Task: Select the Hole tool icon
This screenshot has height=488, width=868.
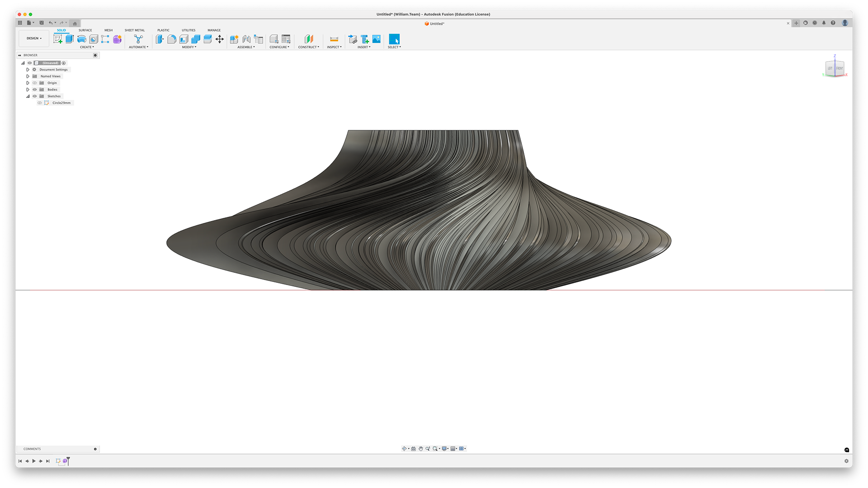Action: (x=94, y=39)
